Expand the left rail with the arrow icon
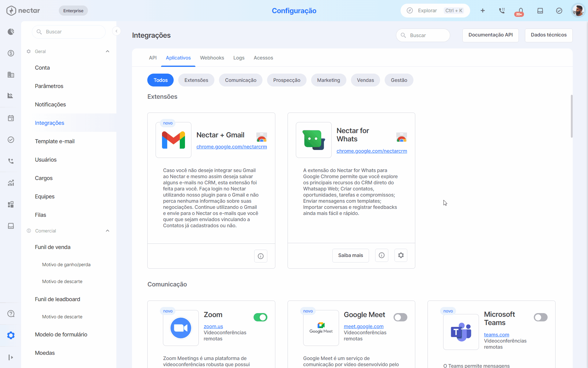The height and width of the screenshot is (368, 588). [x=11, y=357]
